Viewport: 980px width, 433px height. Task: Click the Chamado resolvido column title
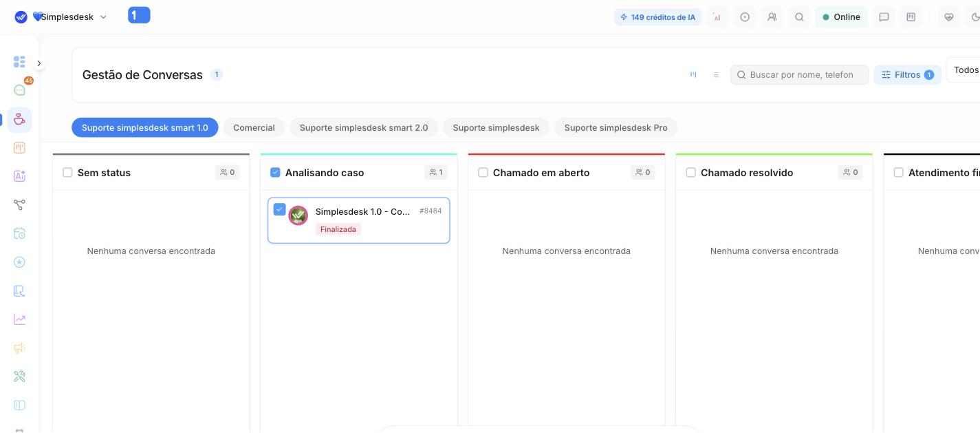pyautogui.click(x=747, y=173)
